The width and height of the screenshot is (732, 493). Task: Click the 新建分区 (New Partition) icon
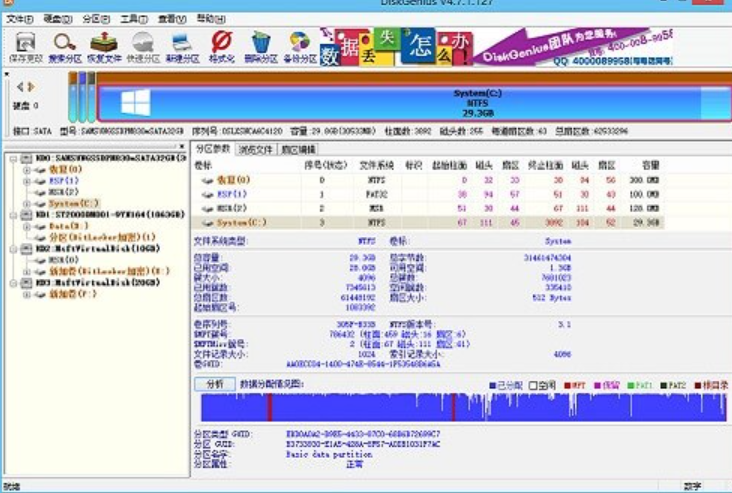click(x=182, y=47)
